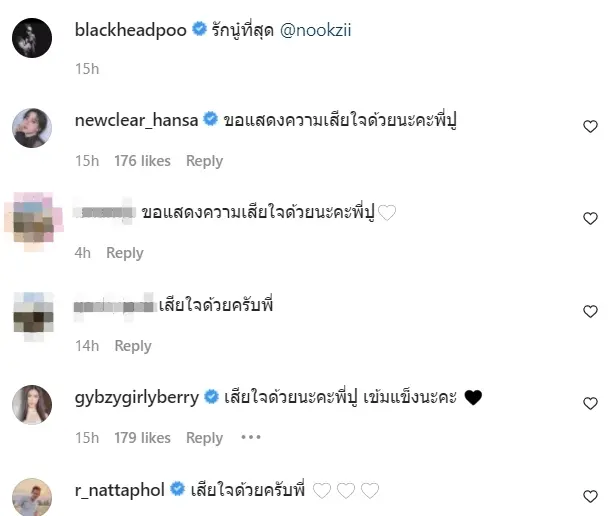611x516 pixels.
Task: Open the @nookzii mention link
Action: click(316, 30)
